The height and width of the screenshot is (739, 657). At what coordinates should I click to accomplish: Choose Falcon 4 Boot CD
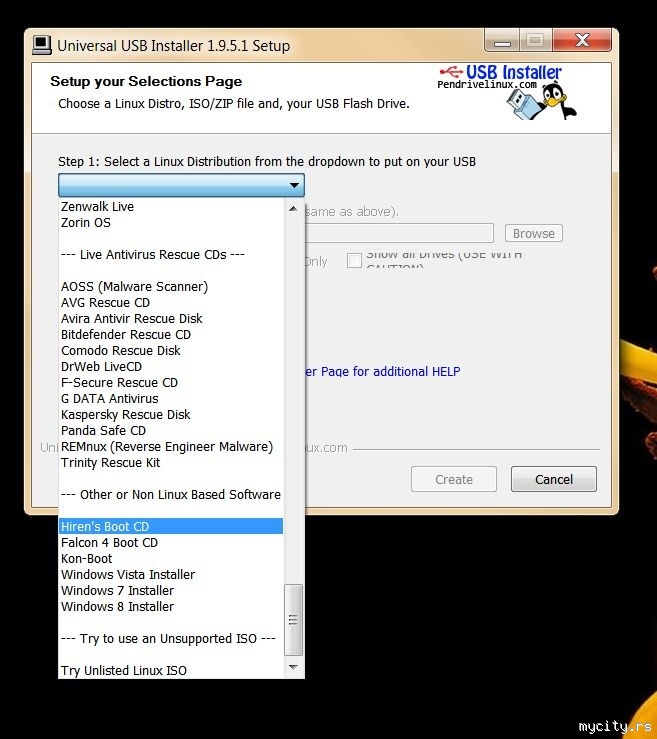click(x=171, y=542)
